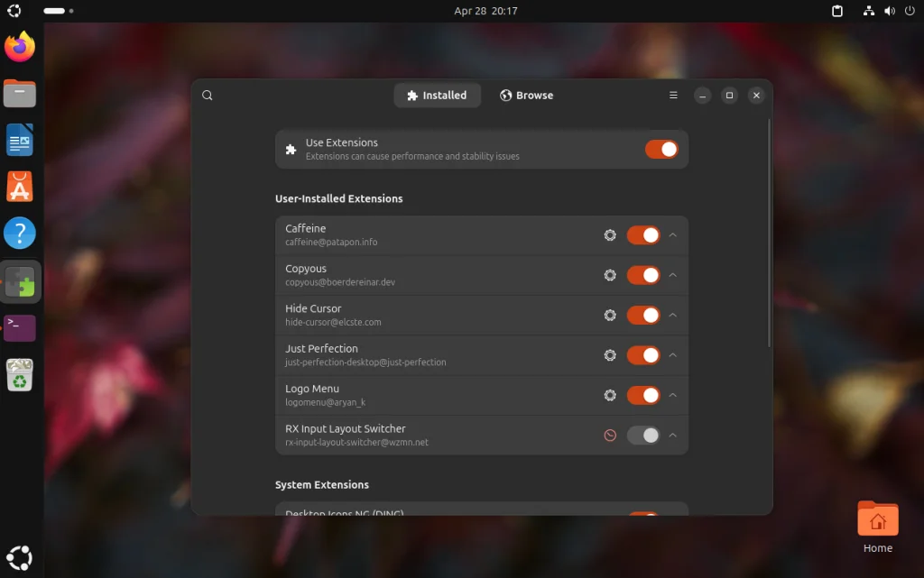
Task: Open Hide Cursor settings gear
Action: pos(610,316)
